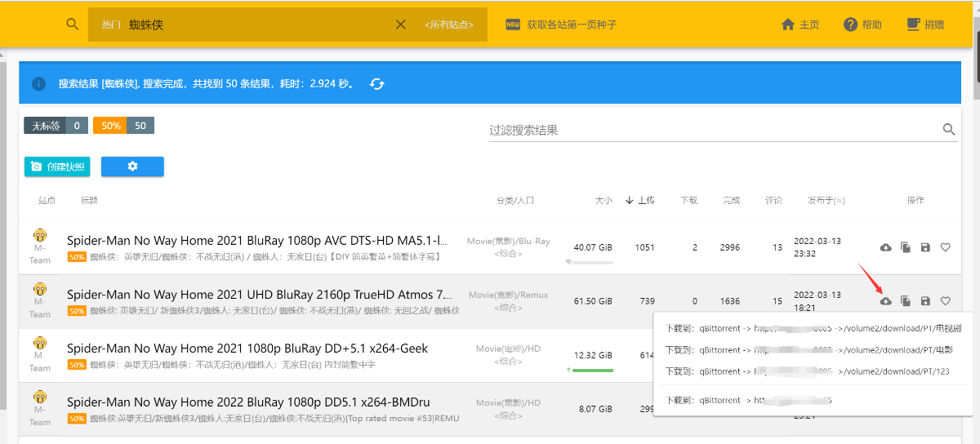Screen dimensions: 980x444
Task: Click the save icon for the AVC DTS-HD torrent row
Action: (925, 247)
